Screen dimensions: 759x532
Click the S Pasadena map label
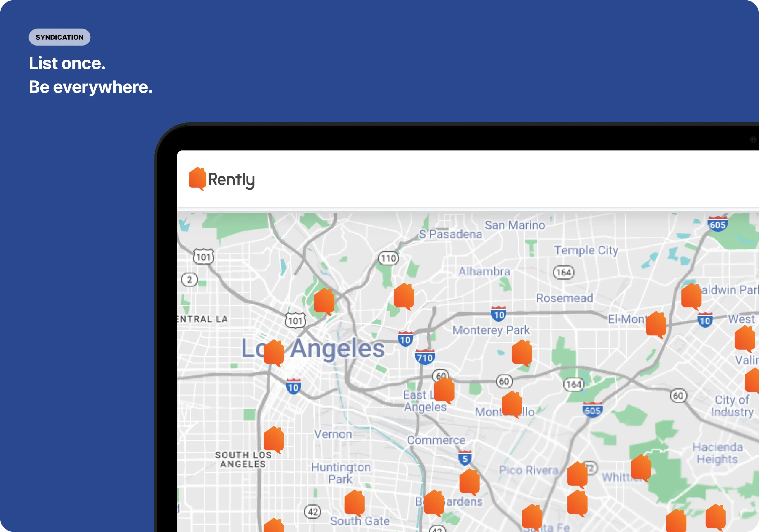pos(451,235)
